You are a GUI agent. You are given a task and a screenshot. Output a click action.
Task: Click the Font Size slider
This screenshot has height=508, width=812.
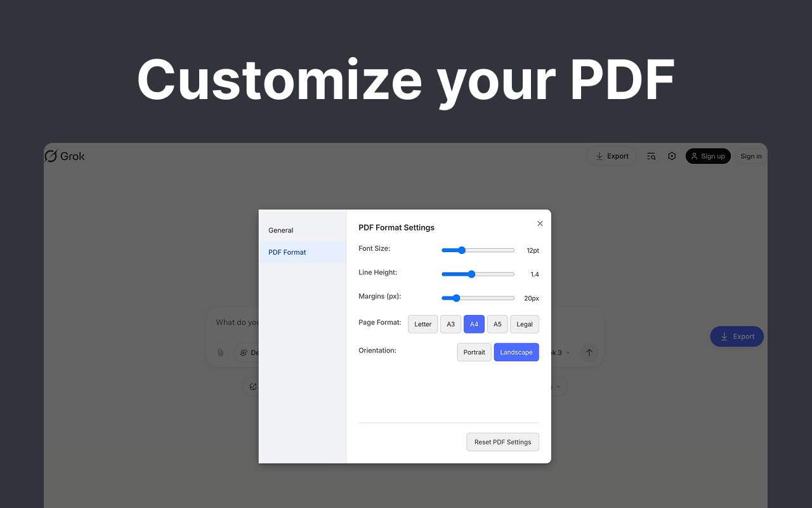(x=478, y=250)
